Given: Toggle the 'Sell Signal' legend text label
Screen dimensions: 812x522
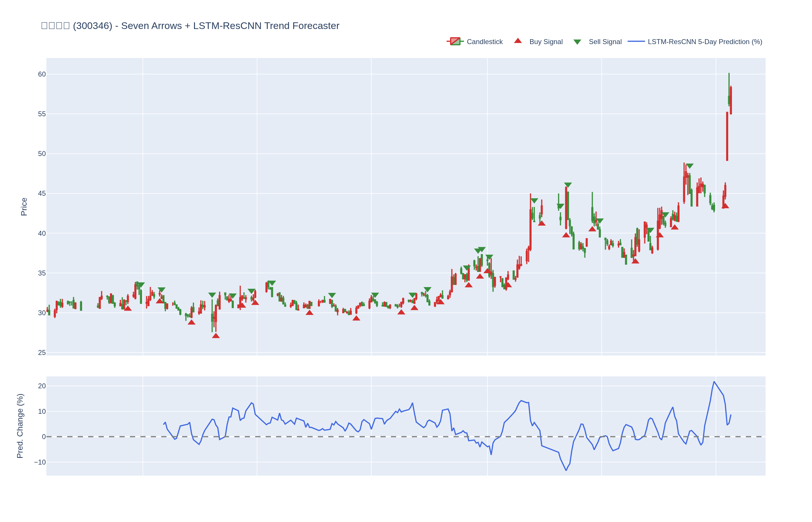Looking at the screenshot, I should click(605, 42).
